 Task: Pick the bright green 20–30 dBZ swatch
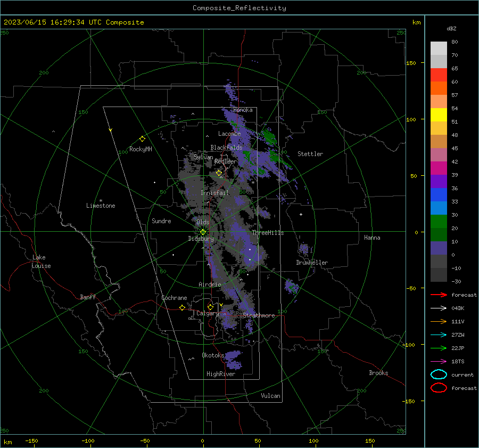pyautogui.click(x=439, y=222)
